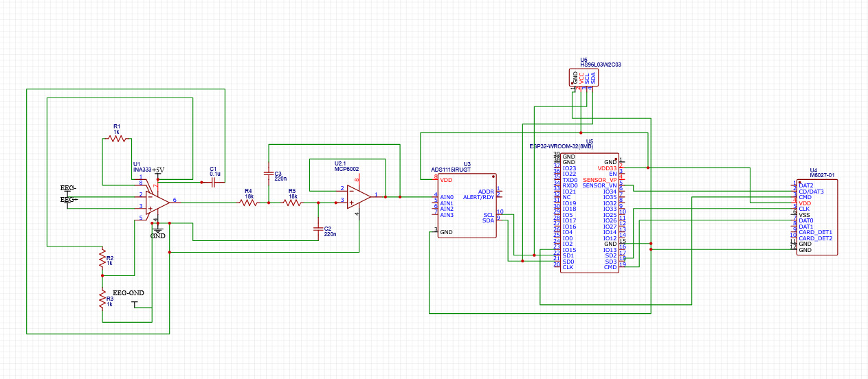The image size is (868, 379).
Task: Select the ADS1115IRUGT chip body
Action: pyautogui.click(x=466, y=205)
